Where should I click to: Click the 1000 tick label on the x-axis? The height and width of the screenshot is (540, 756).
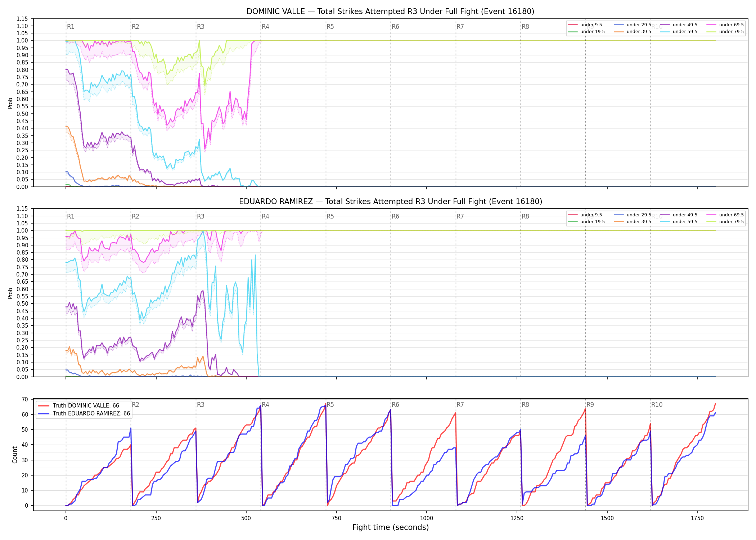click(427, 518)
